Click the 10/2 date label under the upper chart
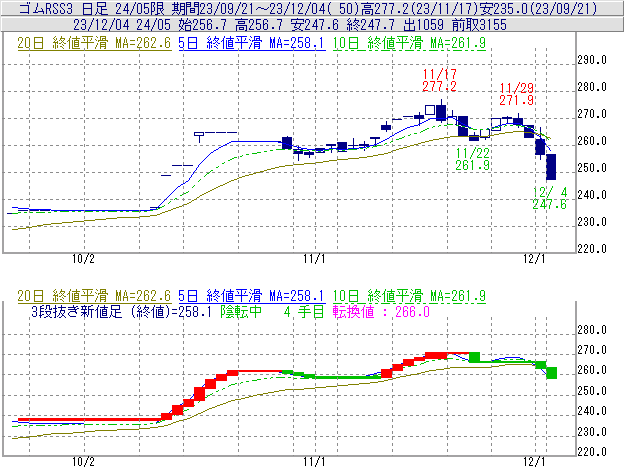The width and height of the screenshot is (624, 475). pyautogui.click(x=84, y=259)
